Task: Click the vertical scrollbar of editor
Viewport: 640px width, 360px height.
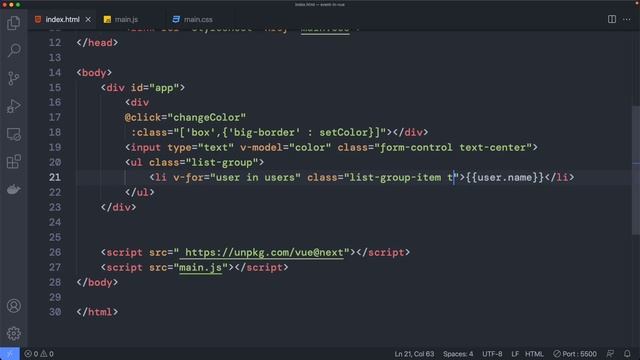Action: point(636,170)
